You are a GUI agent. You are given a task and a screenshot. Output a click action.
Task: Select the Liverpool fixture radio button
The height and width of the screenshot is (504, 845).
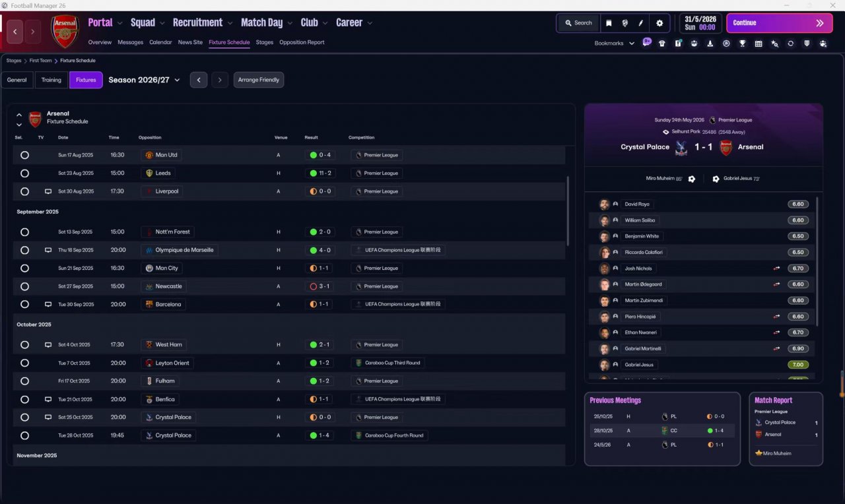tap(24, 191)
